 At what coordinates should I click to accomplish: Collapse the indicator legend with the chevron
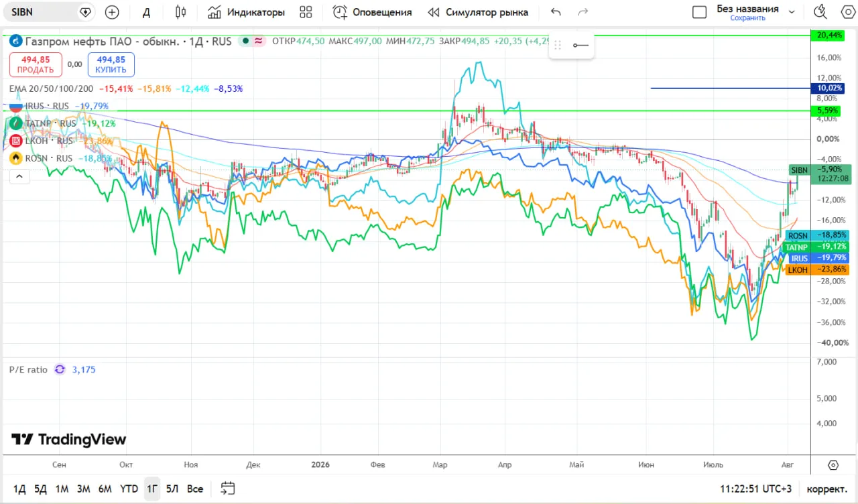(x=19, y=176)
